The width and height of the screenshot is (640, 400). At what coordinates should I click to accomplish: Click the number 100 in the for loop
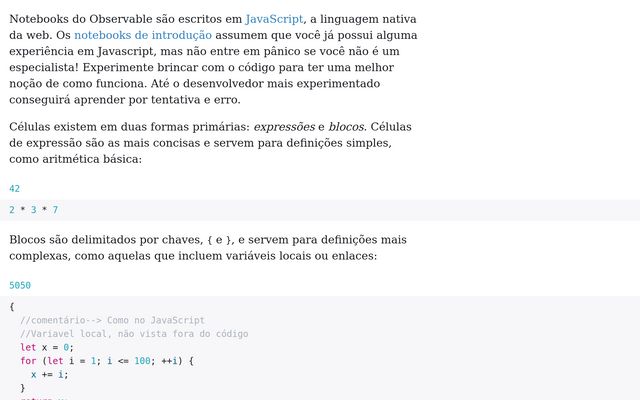click(142, 361)
